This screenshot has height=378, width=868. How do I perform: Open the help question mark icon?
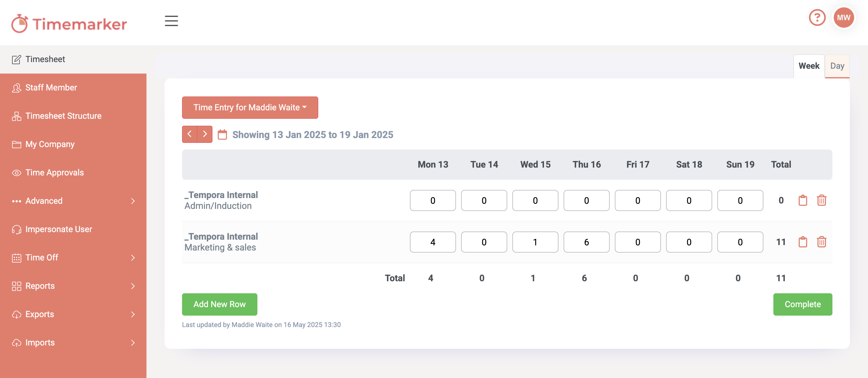(817, 17)
